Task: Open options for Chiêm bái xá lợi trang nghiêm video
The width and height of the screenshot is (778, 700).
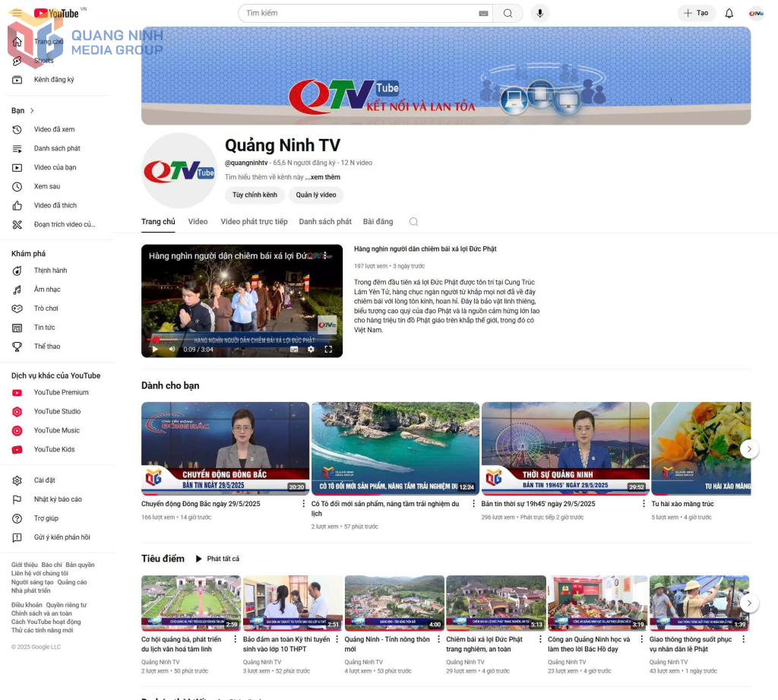Action: click(x=540, y=639)
